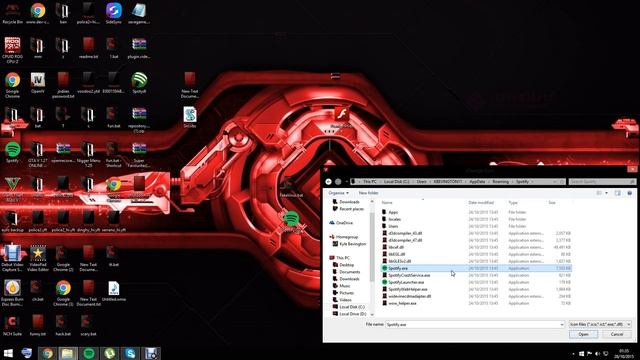
Task: Select Spotify.exe in the file list
Action: tap(476, 268)
